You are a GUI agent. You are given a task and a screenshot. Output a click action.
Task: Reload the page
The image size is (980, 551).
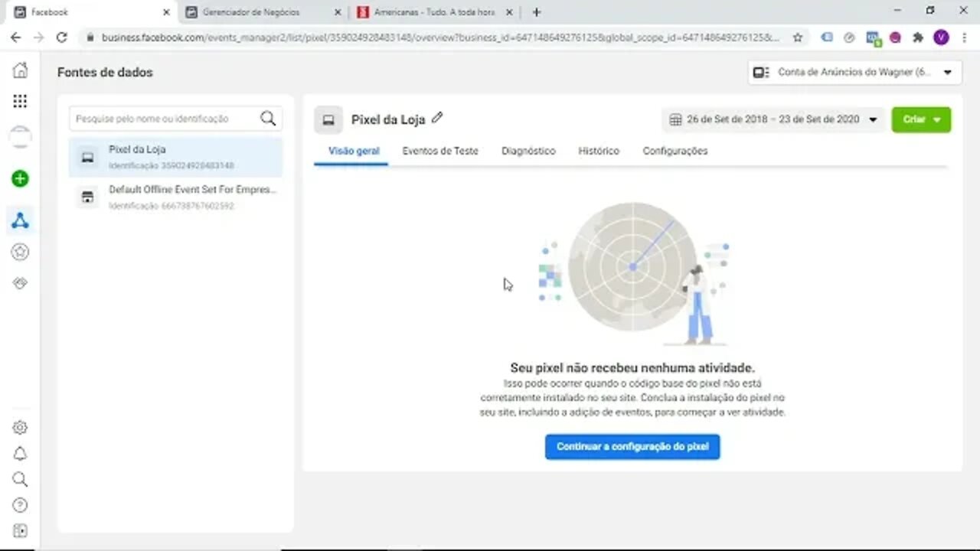62,37
